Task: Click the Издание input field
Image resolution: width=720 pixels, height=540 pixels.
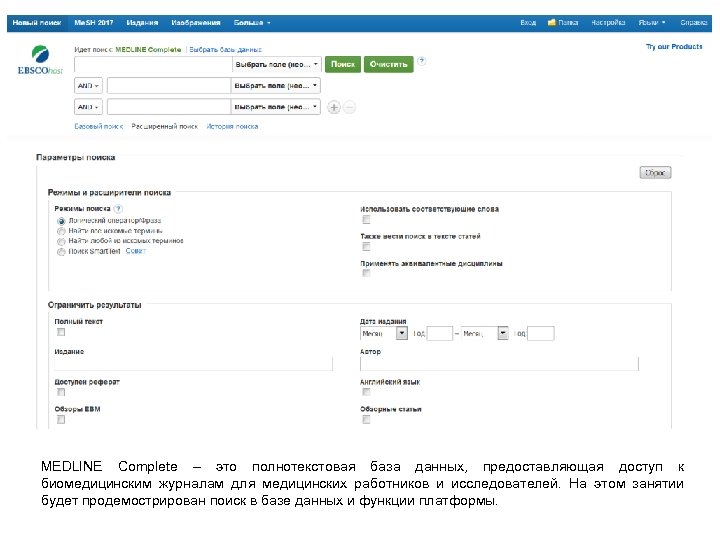Action: click(x=193, y=364)
